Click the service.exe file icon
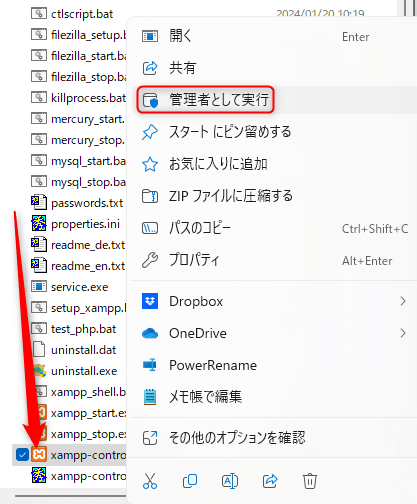This screenshot has height=504, width=417. (x=39, y=287)
